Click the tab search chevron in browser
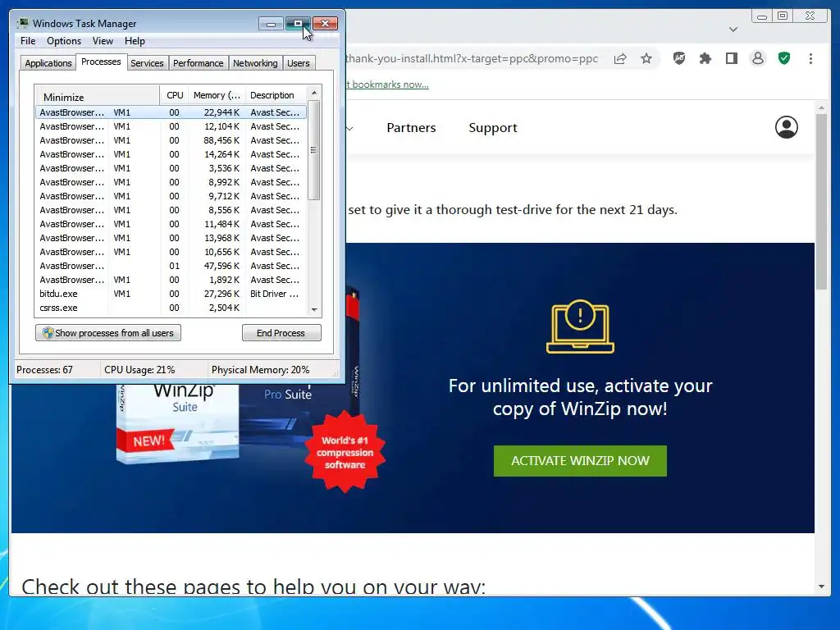Image resolution: width=840 pixels, height=630 pixels. [733, 30]
